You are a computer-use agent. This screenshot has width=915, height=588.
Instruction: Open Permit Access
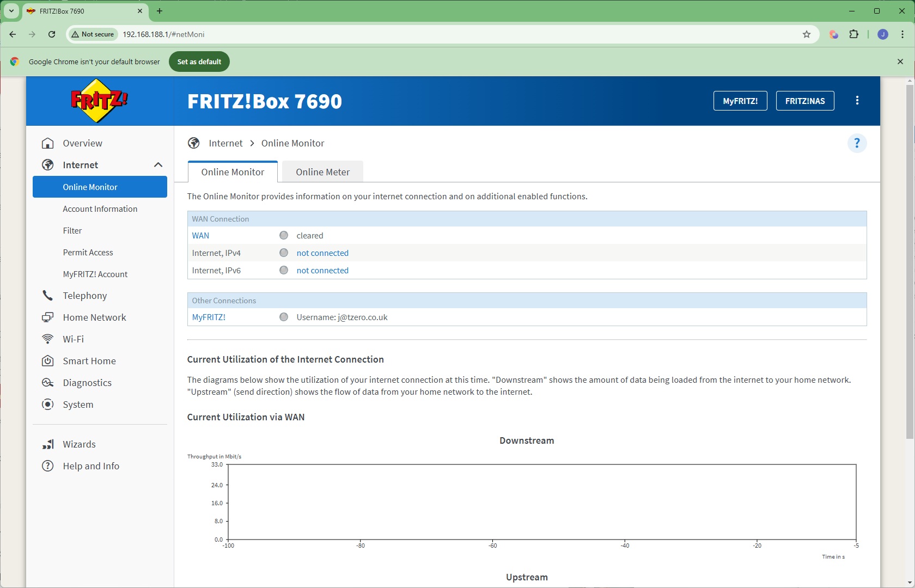coord(88,252)
